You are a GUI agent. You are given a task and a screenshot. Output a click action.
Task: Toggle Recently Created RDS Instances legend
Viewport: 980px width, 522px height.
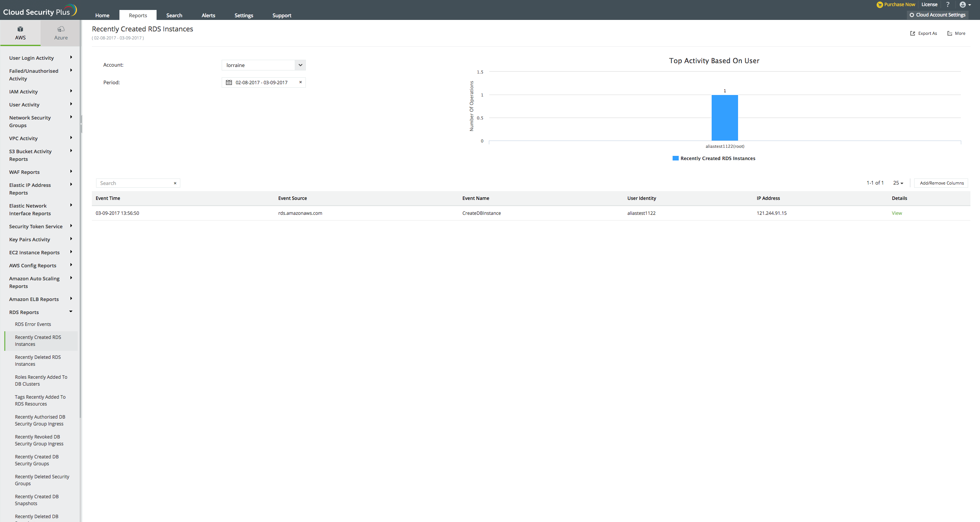(714, 158)
